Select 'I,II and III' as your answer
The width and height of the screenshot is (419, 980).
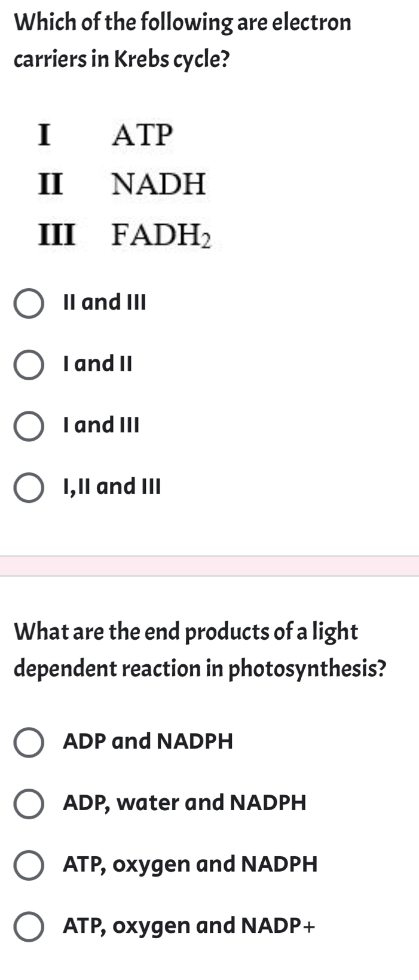click(x=29, y=489)
